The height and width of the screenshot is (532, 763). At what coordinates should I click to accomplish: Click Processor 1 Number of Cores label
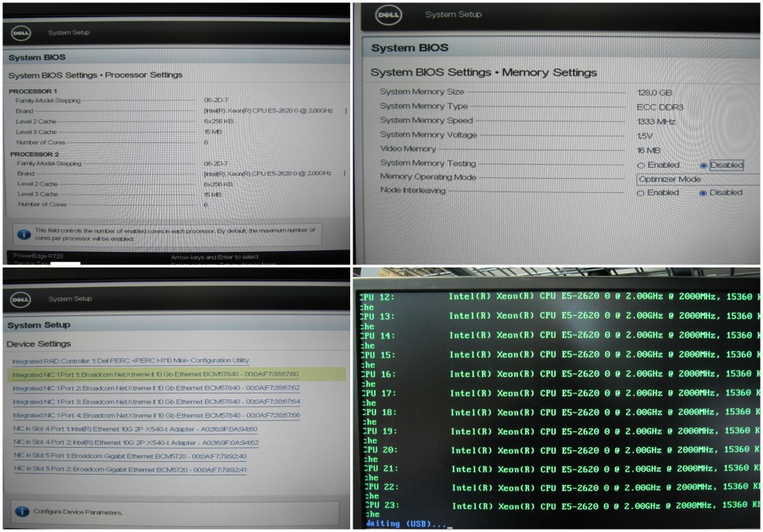pyautogui.click(x=40, y=142)
